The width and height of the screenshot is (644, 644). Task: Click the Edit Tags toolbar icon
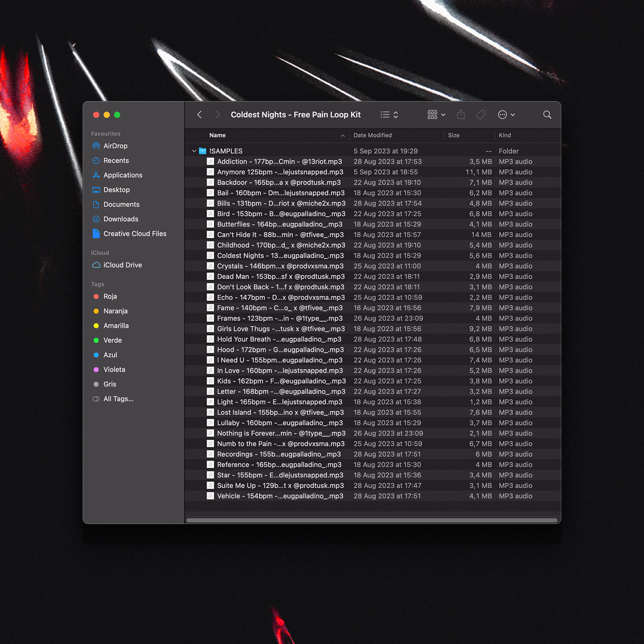tap(481, 115)
